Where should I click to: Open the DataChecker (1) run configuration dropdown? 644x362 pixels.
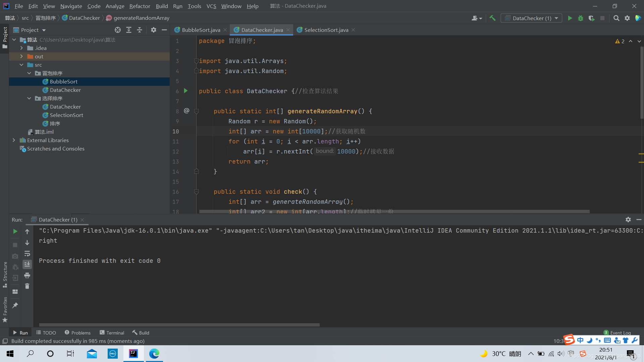(x=531, y=18)
